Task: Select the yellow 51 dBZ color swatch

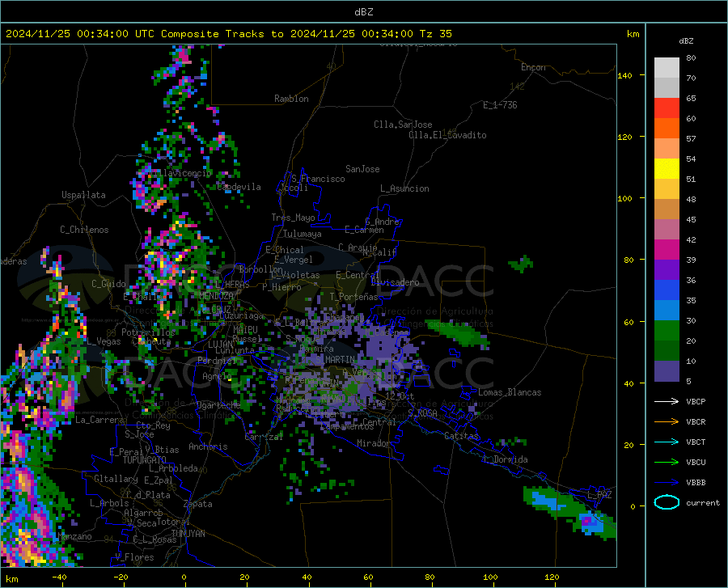Action: 667,169
